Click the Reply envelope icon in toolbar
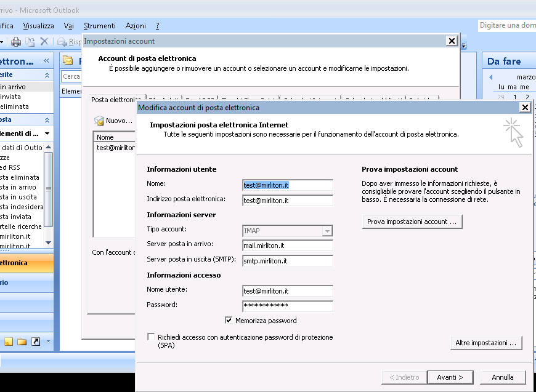This screenshot has width=536, height=392. click(x=62, y=42)
